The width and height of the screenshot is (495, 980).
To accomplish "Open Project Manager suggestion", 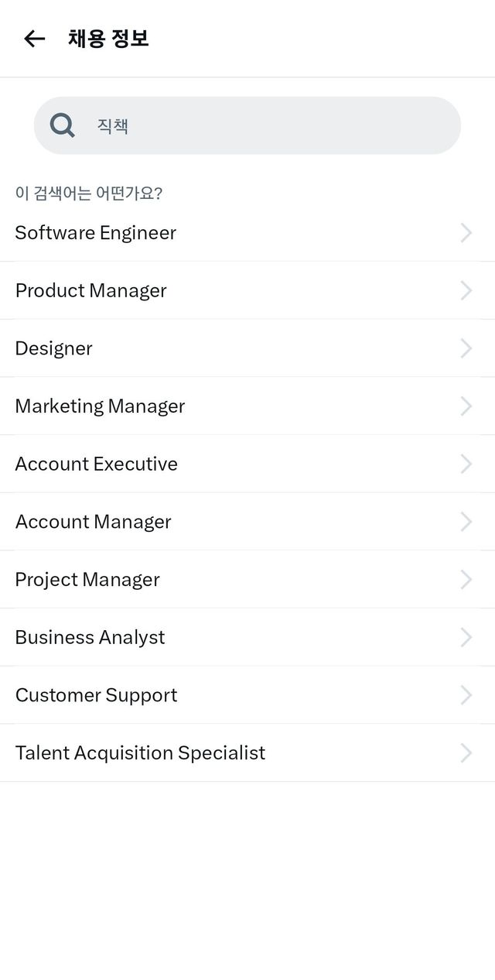I will (87, 580).
